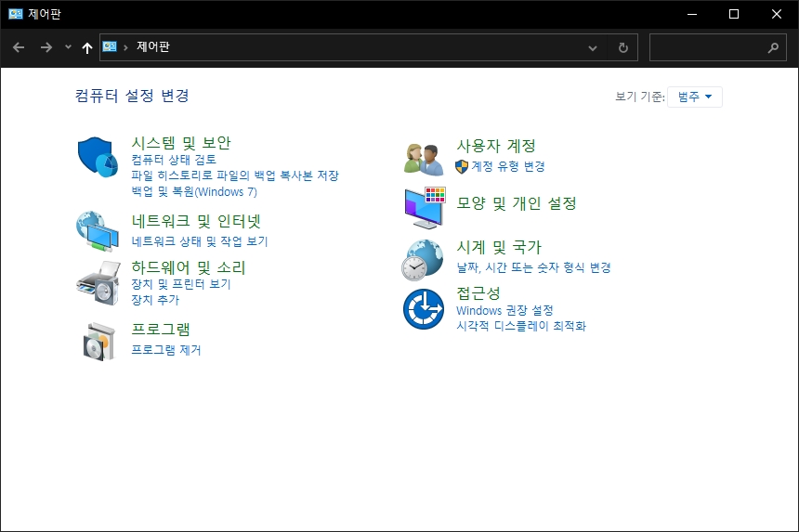
Task: Expand the address bar history dropdown
Action: coord(593,48)
